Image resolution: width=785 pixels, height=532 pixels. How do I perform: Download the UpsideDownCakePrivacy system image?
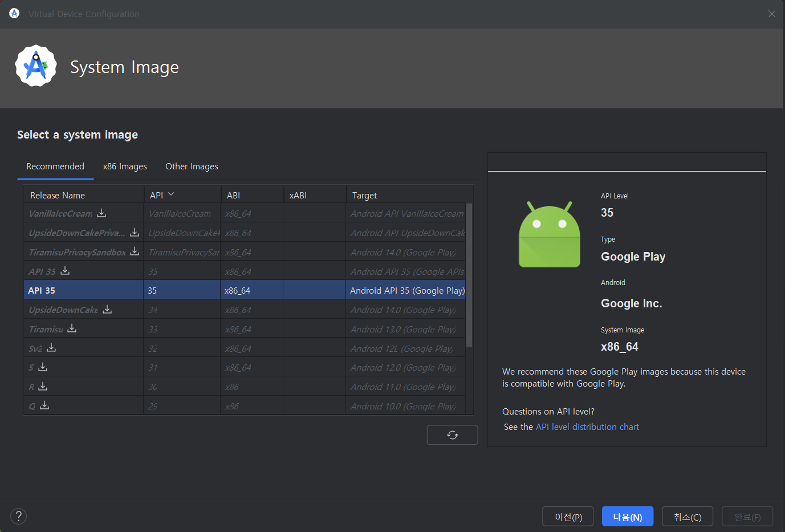click(135, 232)
